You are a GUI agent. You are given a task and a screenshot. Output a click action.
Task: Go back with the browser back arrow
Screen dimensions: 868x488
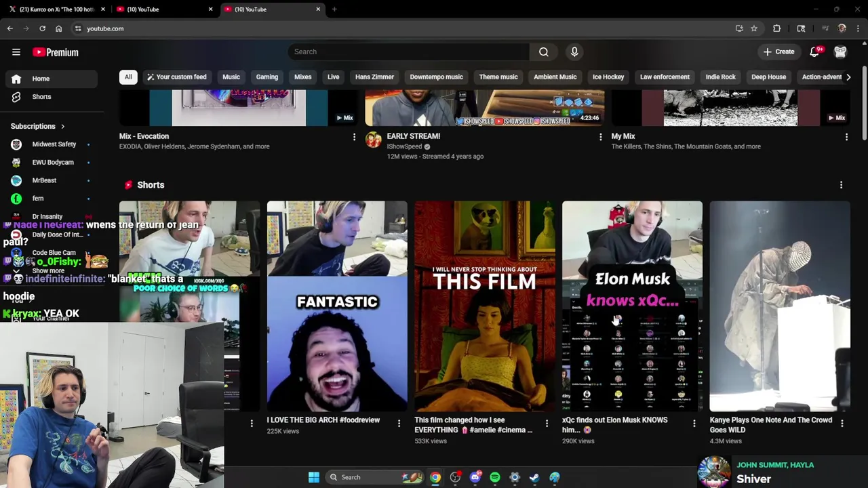10,28
